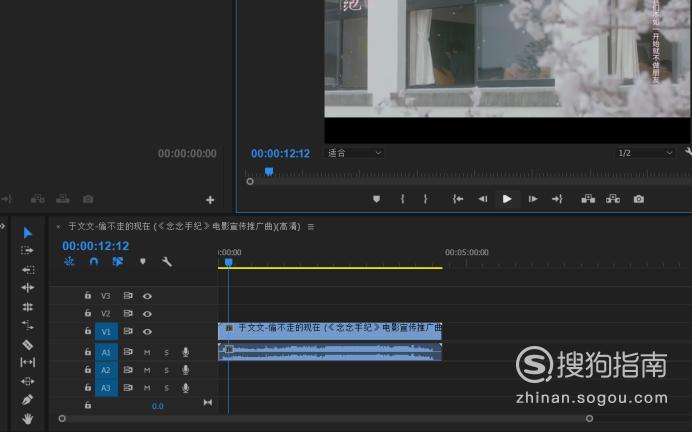Solo track A1
Screen dimensions: 692x432
pyautogui.click(x=166, y=352)
